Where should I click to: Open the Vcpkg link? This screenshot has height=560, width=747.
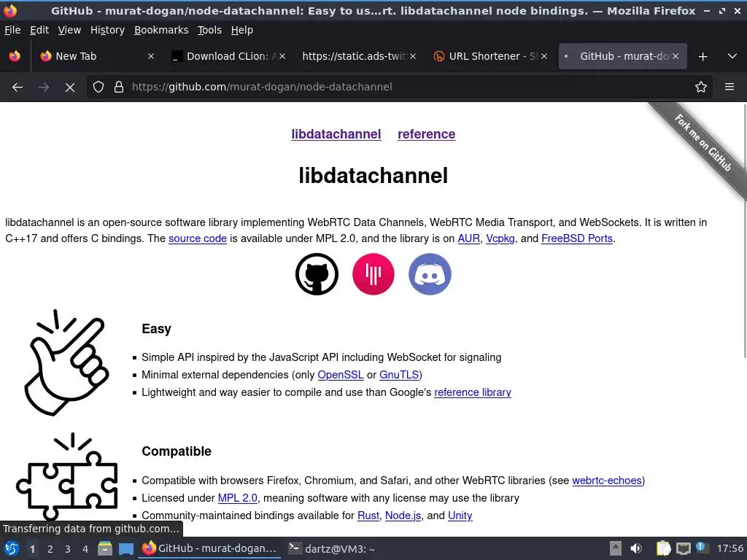click(500, 238)
